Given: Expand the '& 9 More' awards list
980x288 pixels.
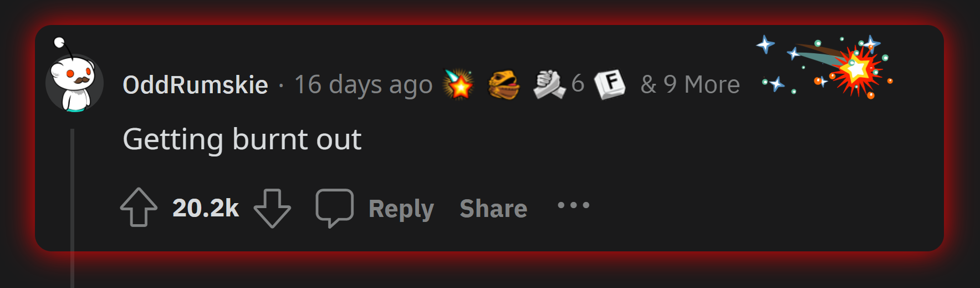Looking at the screenshot, I should pos(690,84).
